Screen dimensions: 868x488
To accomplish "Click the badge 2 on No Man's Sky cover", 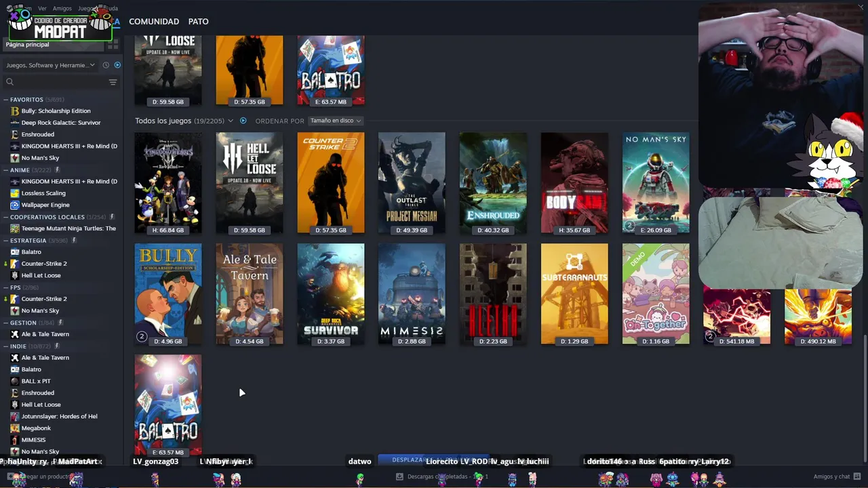I will coord(629,226).
